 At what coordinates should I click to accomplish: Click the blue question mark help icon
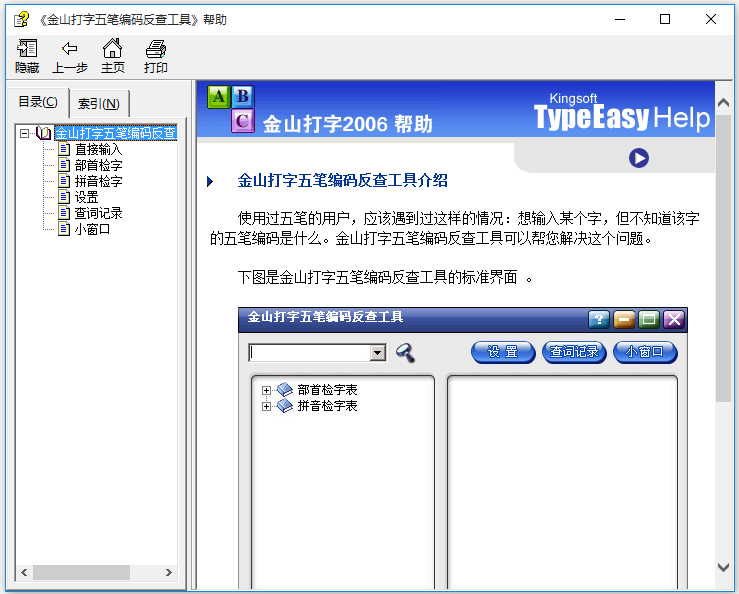tap(598, 319)
